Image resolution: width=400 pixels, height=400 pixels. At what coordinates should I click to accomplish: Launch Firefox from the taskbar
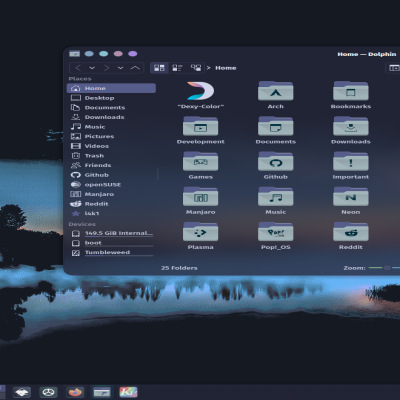[x=75, y=392]
